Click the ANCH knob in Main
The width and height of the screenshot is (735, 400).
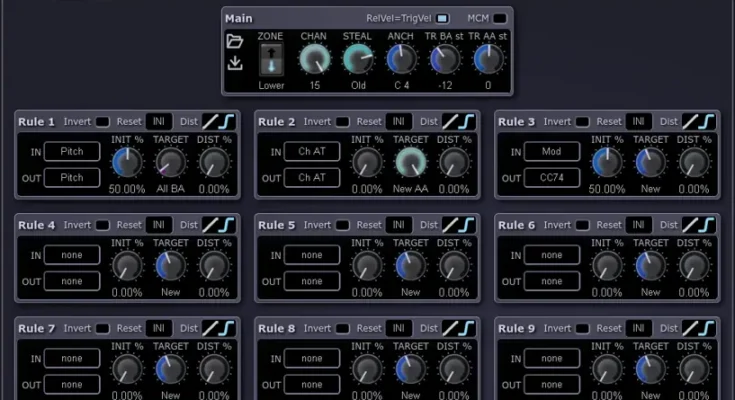click(400, 61)
